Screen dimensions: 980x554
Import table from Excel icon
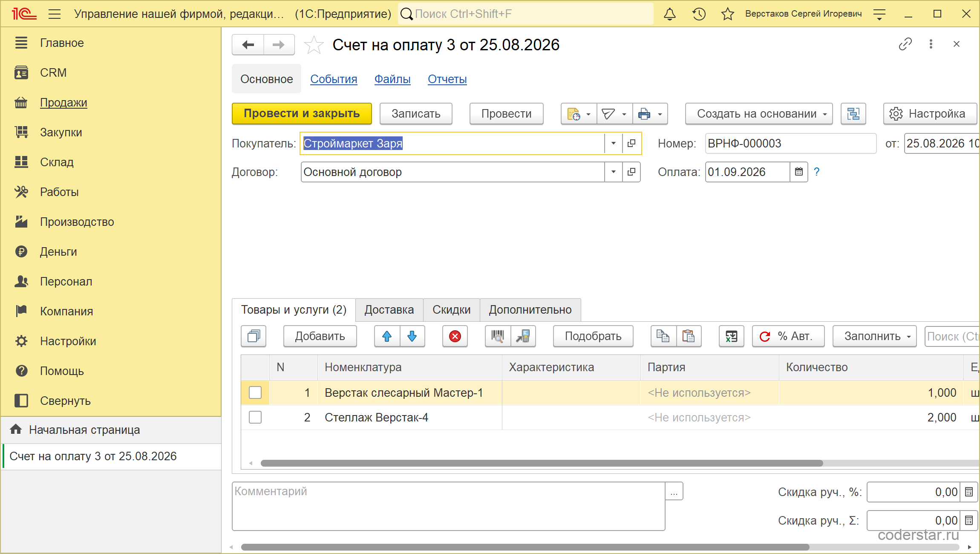point(732,336)
